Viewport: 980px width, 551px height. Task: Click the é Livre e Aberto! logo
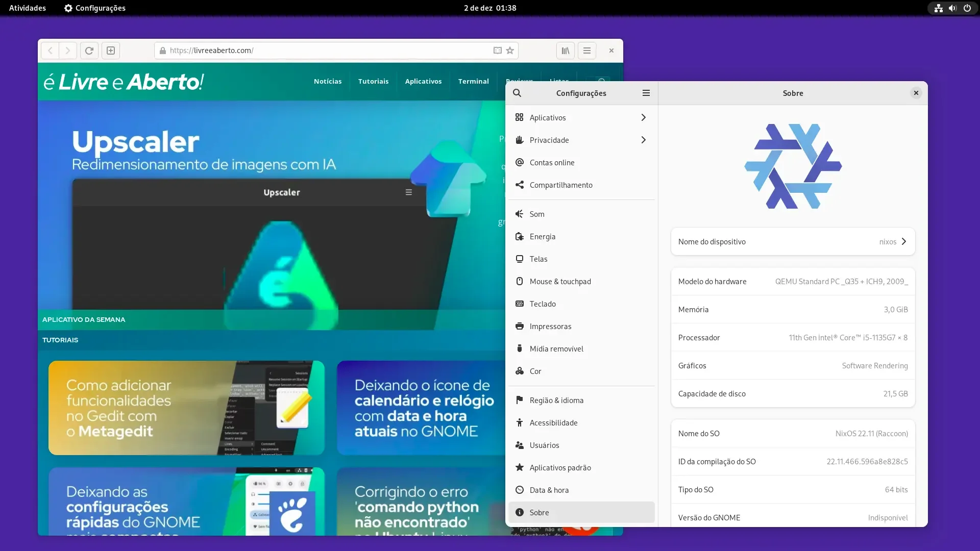point(124,82)
